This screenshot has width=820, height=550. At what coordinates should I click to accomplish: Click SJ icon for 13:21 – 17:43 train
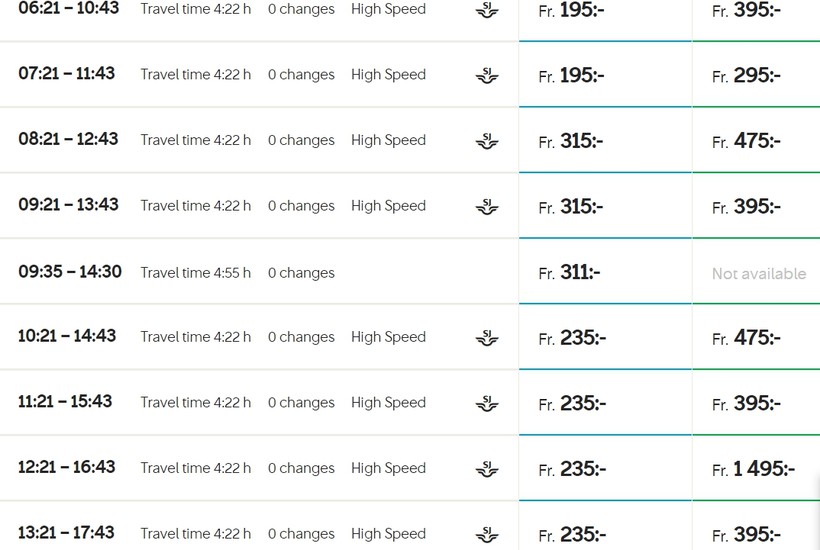[x=487, y=535]
